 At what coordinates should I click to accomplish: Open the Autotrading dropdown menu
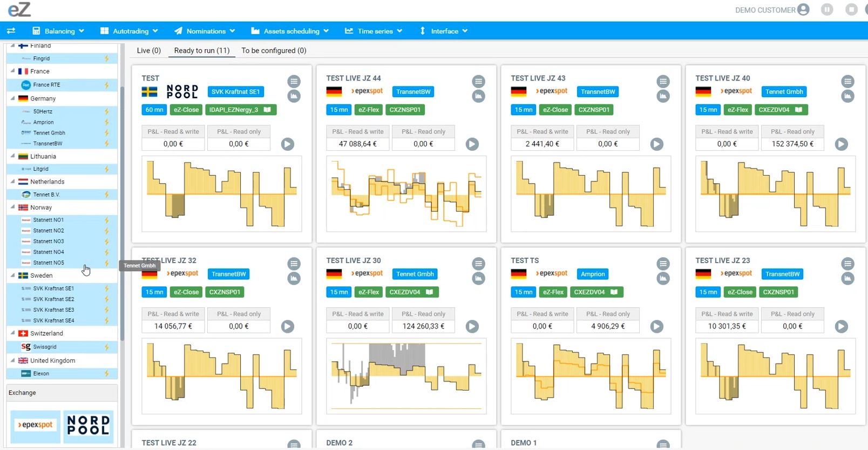(x=130, y=31)
